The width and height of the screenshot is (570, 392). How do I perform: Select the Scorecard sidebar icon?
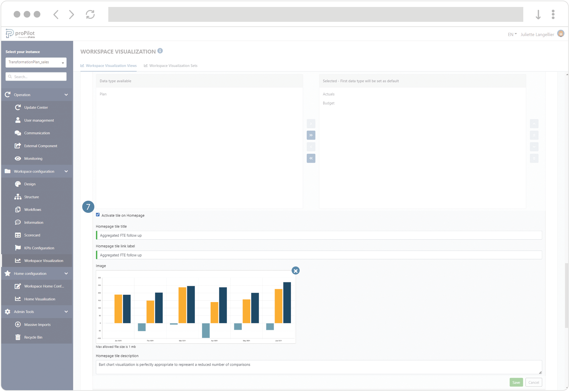[18, 235]
